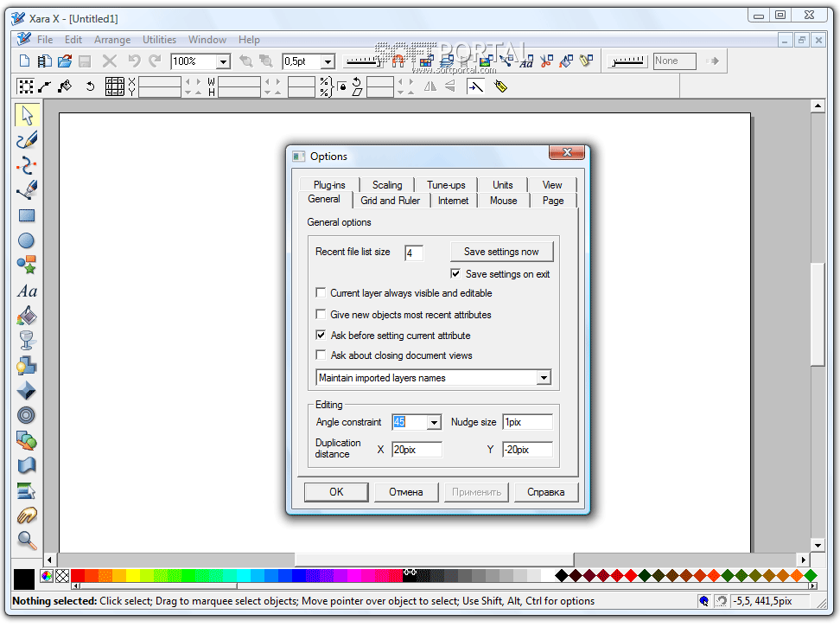
Task: Click the horizontal scrollbar left arrow
Action: 49,560
